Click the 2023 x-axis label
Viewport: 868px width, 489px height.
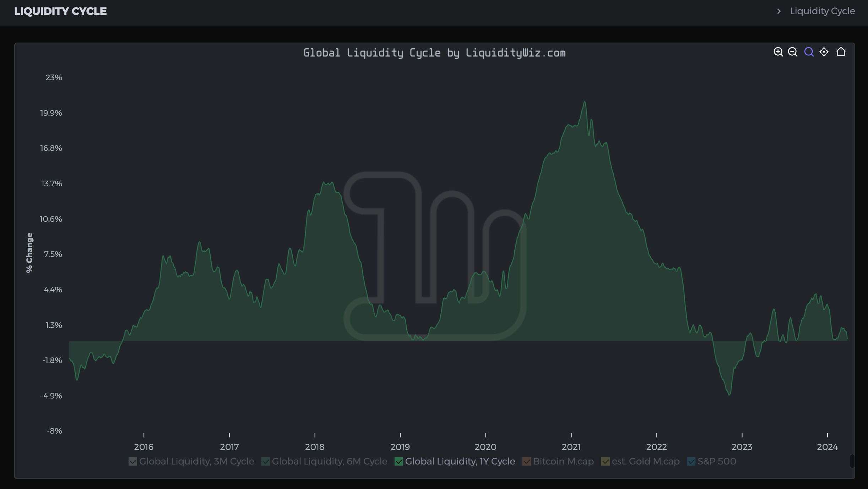tap(742, 447)
